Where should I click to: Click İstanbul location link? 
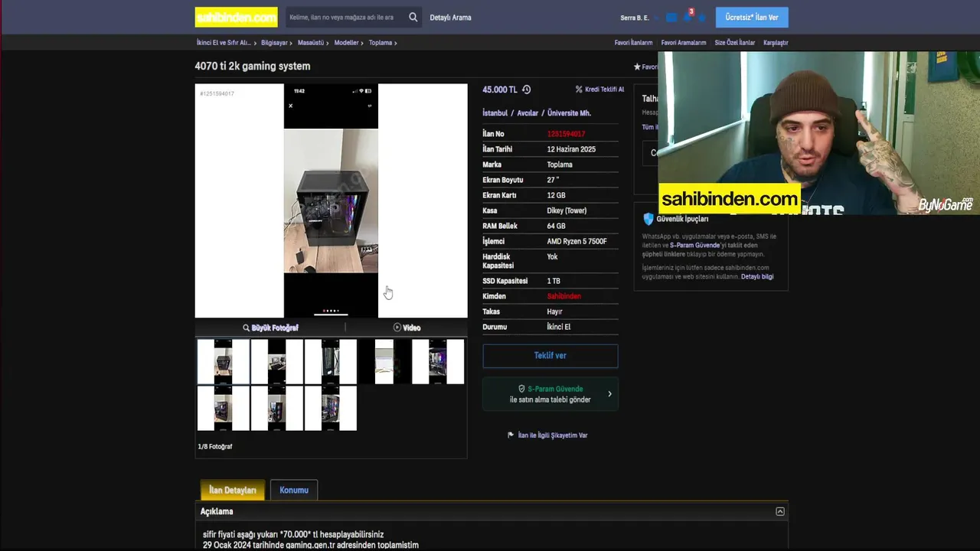click(495, 113)
